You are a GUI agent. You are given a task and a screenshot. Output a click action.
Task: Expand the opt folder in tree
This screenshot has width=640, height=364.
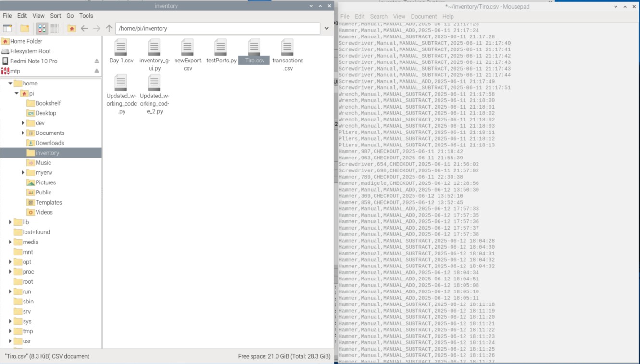tap(10, 262)
